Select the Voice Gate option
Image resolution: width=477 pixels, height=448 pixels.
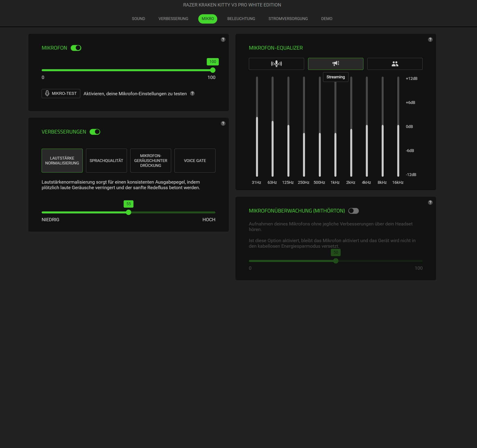(x=194, y=161)
